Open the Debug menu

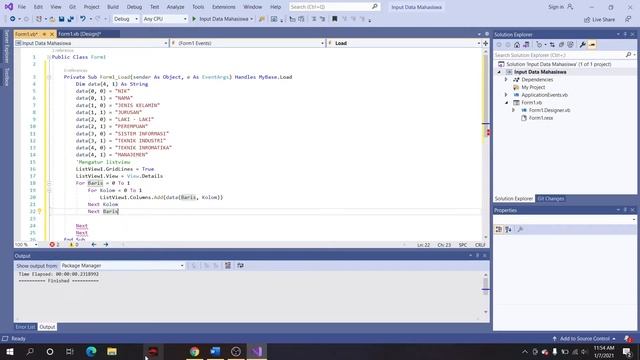pos(134,7)
